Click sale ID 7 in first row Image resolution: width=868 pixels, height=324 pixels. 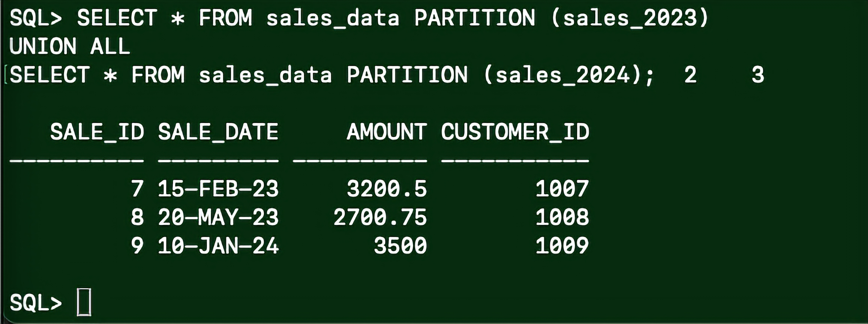click(x=137, y=188)
